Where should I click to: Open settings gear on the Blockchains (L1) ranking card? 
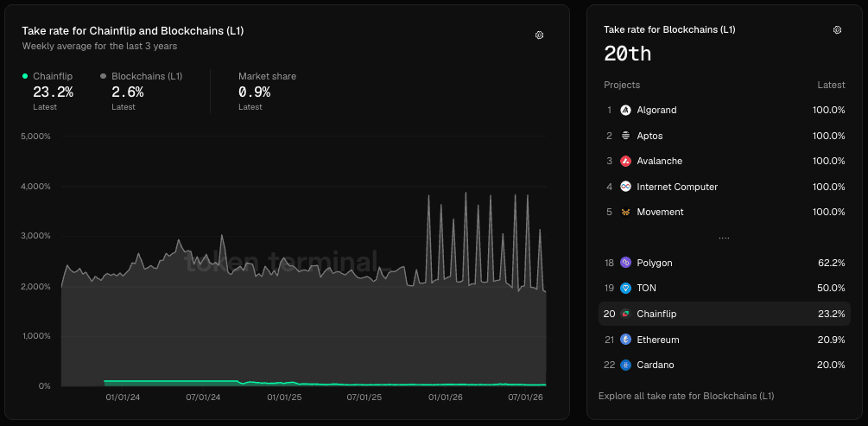tap(837, 30)
